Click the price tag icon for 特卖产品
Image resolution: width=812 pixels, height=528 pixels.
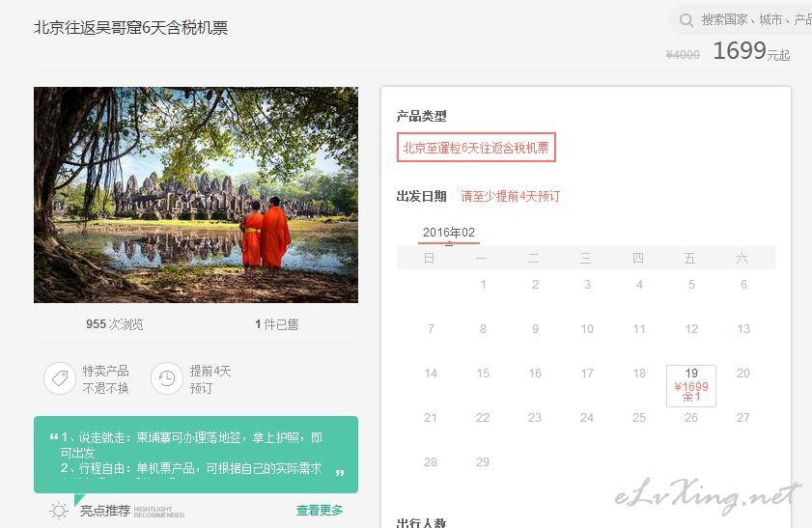coord(59,378)
